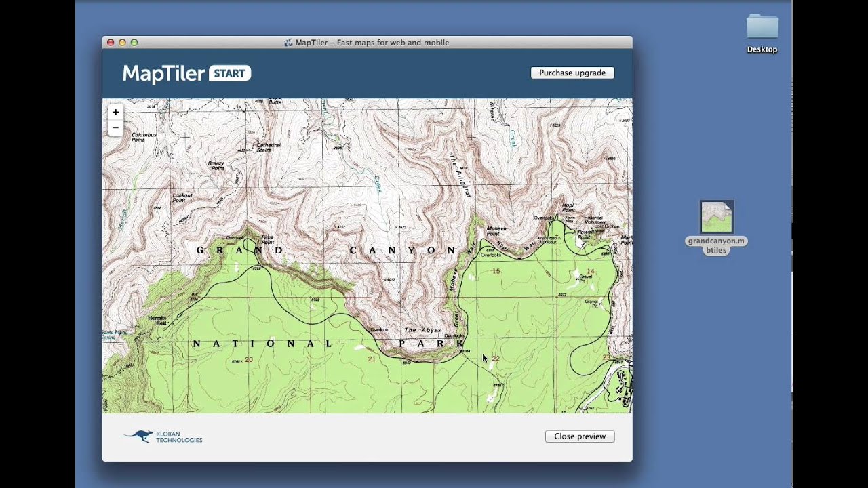Click Mohave Point label on map
Viewport: 868px width, 488px height.
[x=496, y=231]
